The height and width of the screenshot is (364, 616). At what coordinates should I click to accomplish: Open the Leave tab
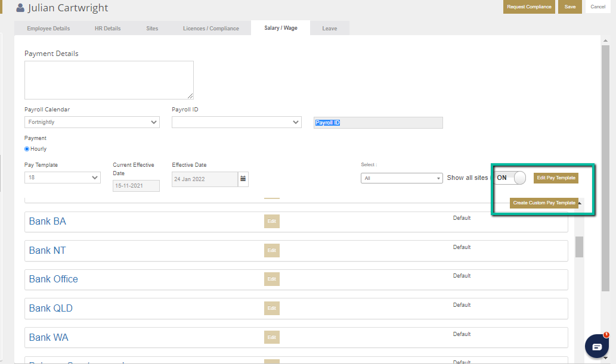330,28
